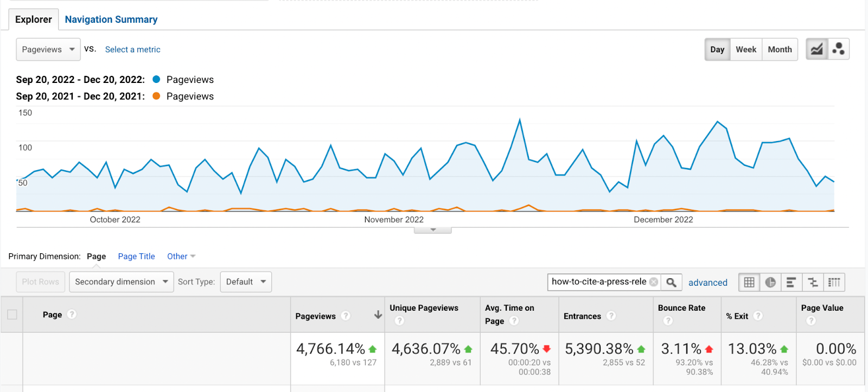Open help for Page Value column

click(811, 320)
